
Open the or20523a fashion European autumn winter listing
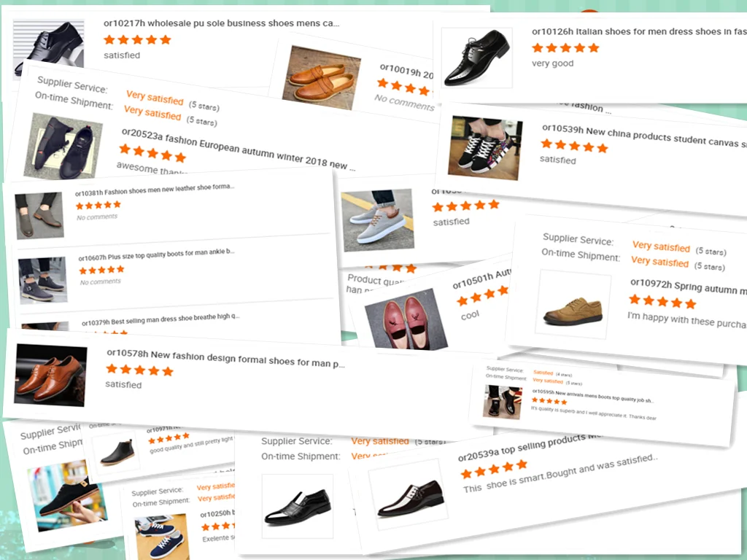pyautogui.click(x=239, y=149)
